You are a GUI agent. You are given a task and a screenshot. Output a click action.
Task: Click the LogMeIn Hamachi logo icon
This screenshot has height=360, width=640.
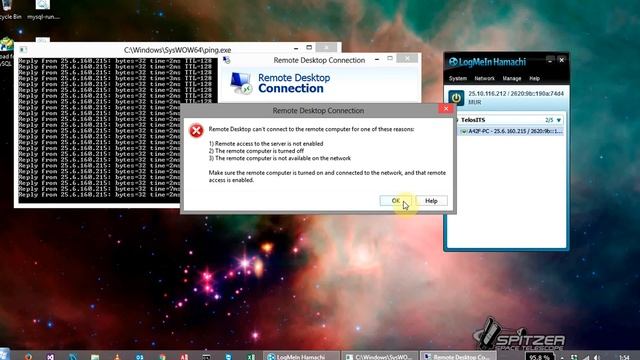click(453, 62)
